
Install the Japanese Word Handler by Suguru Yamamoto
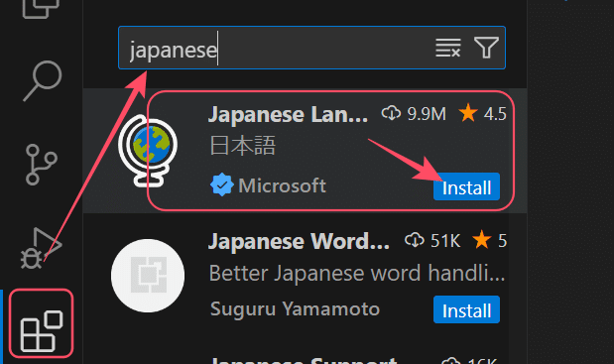(466, 309)
